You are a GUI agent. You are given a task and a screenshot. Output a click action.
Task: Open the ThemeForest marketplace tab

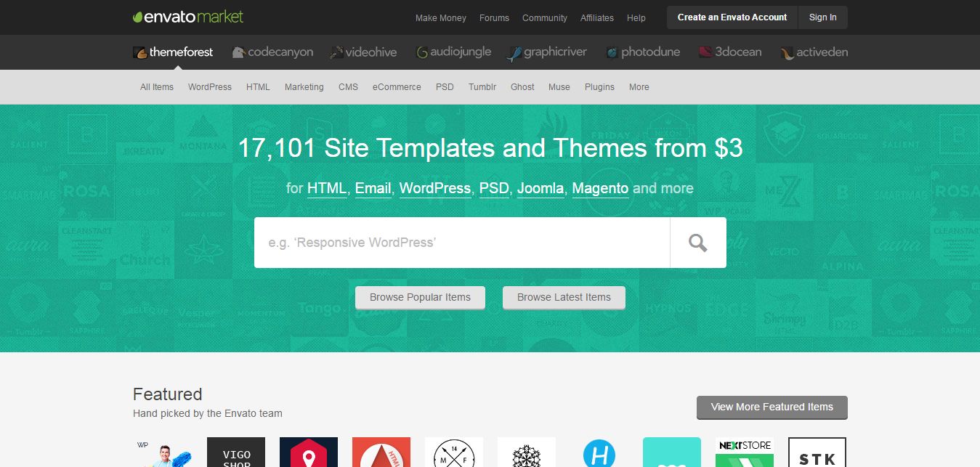click(x=173, y=52)
